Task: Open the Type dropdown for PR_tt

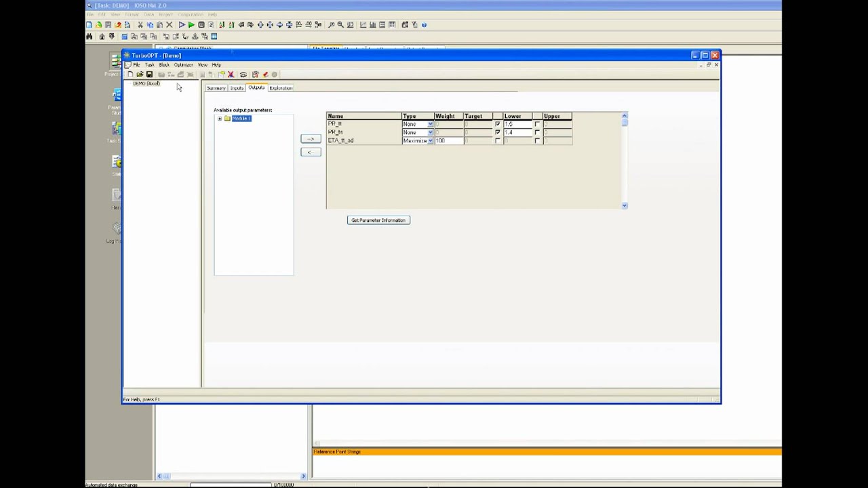Action: point(430,124)
